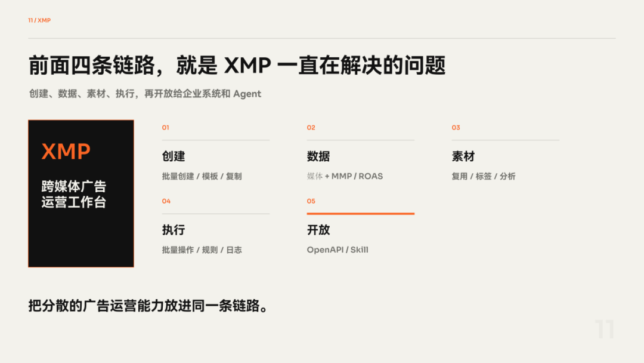644x363 pixels.
Task: Click '跨媒体广告 运营工作台' in the black card
Action: click(x=74, y=194)
